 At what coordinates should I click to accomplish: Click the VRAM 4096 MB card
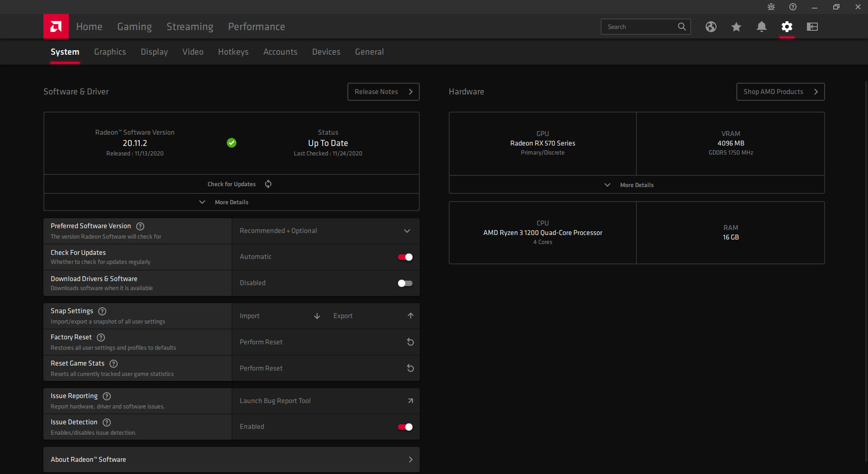pyautogui.click(x=730, y=144)
